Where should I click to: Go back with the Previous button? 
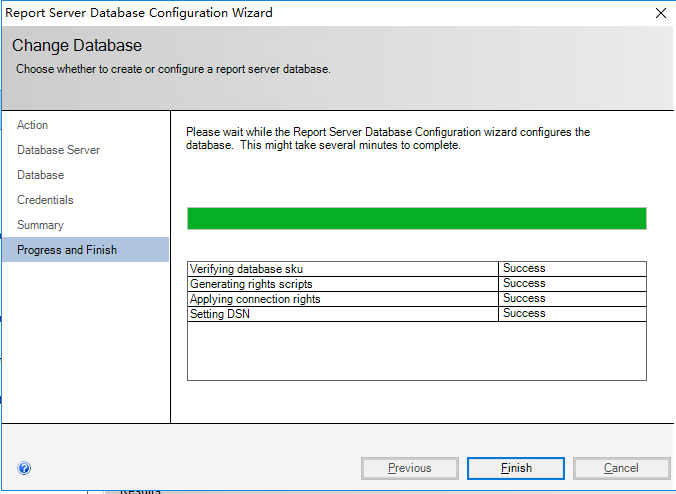pyautogui.click(x=410, y=468)
